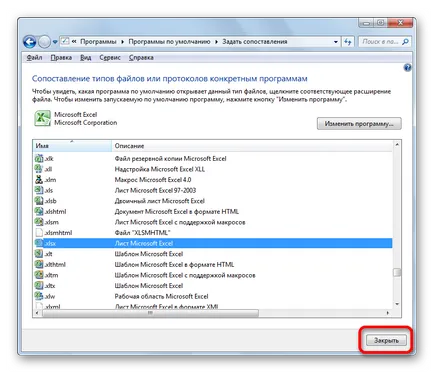Click the Microsoft Excel program icon
Viewport: 434px width, 373px height.
[x=42, y=118]
